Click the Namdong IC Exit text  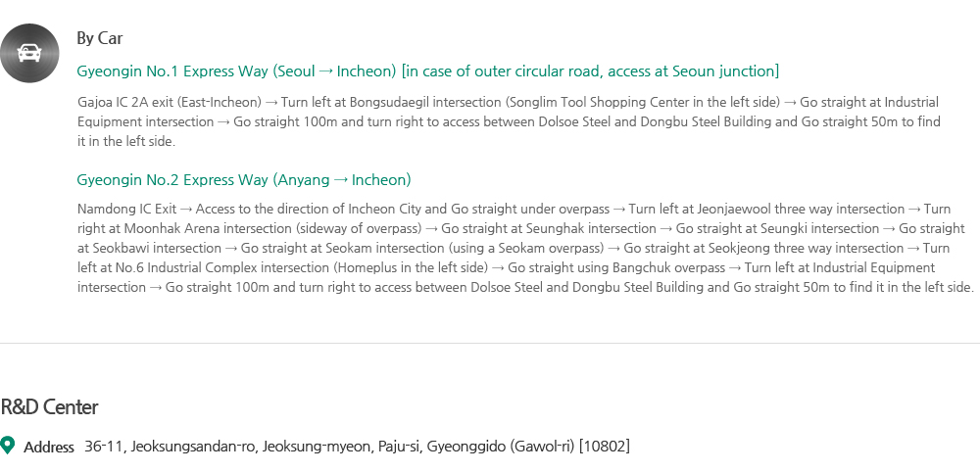click(126, 209)
